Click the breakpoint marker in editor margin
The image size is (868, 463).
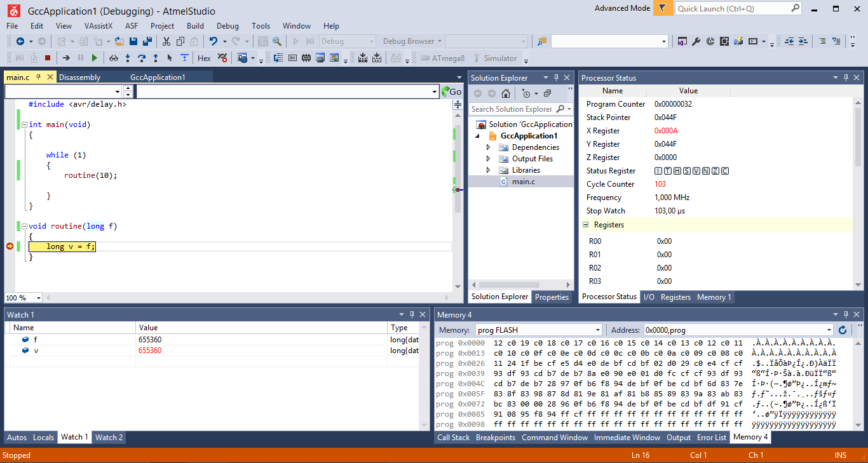point(10,246)
